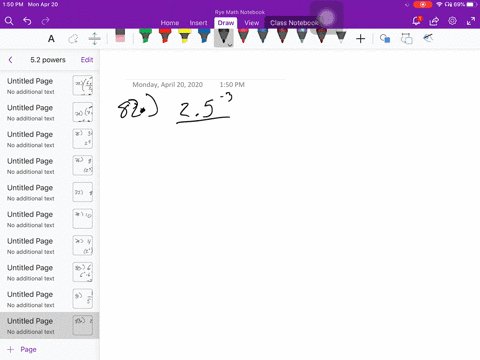This screenshot has height=360, width=480.
Task: Select the gray pencil tool
Action: coord(341,37)
